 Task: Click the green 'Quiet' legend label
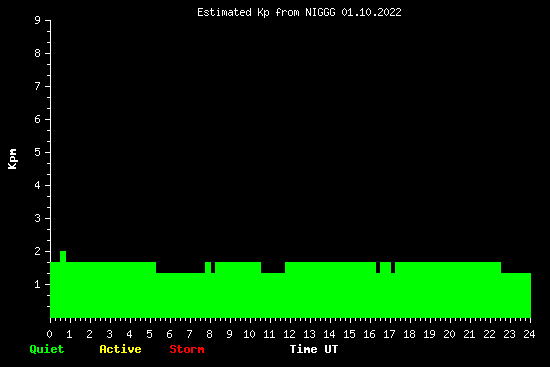pos(47,349)
